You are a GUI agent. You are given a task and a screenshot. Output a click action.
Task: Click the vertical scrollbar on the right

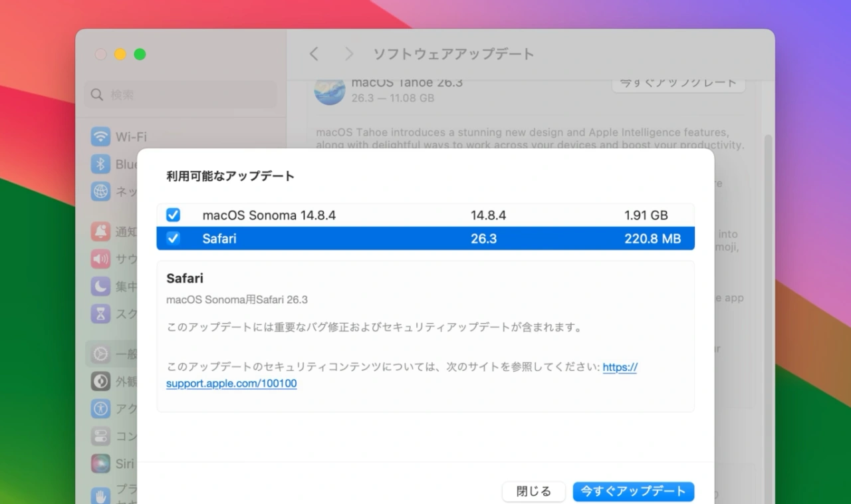(769, 266)
